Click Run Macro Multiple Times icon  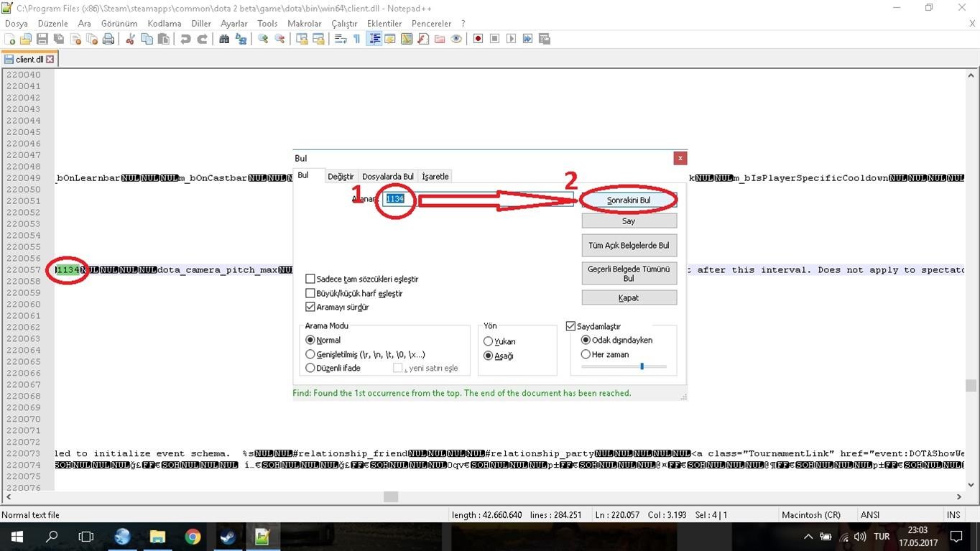pyautogui.click(x=528, y=39)
